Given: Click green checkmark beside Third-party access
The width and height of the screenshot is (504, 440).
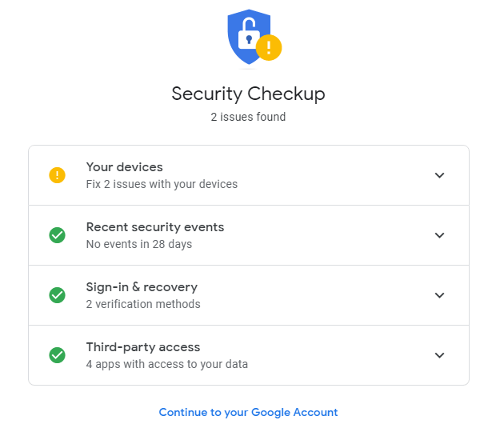Looking at the screenshot, I should tap(57, 355).
